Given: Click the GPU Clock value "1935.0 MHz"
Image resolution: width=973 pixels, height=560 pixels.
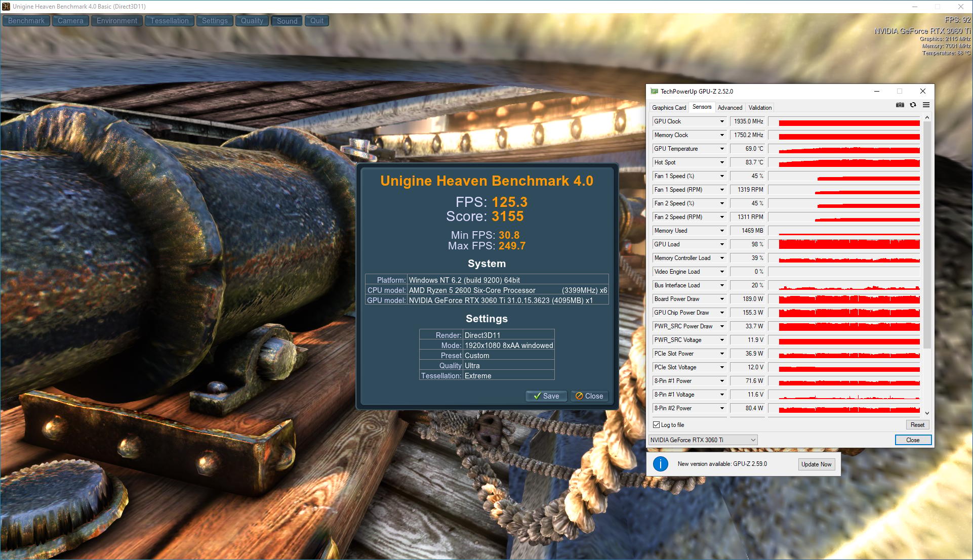Looking at the screenshot, I should pyautogui.click(x=748, y=121).
